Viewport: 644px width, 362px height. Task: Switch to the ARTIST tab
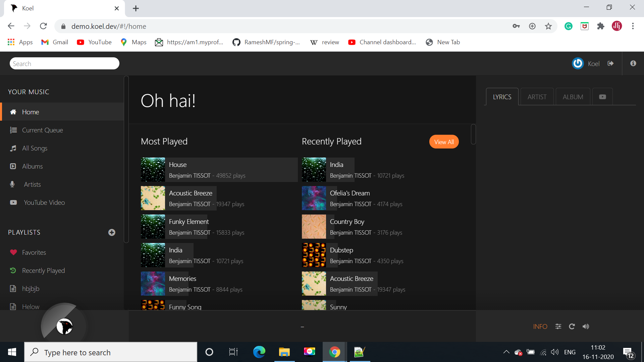point(537,97)
